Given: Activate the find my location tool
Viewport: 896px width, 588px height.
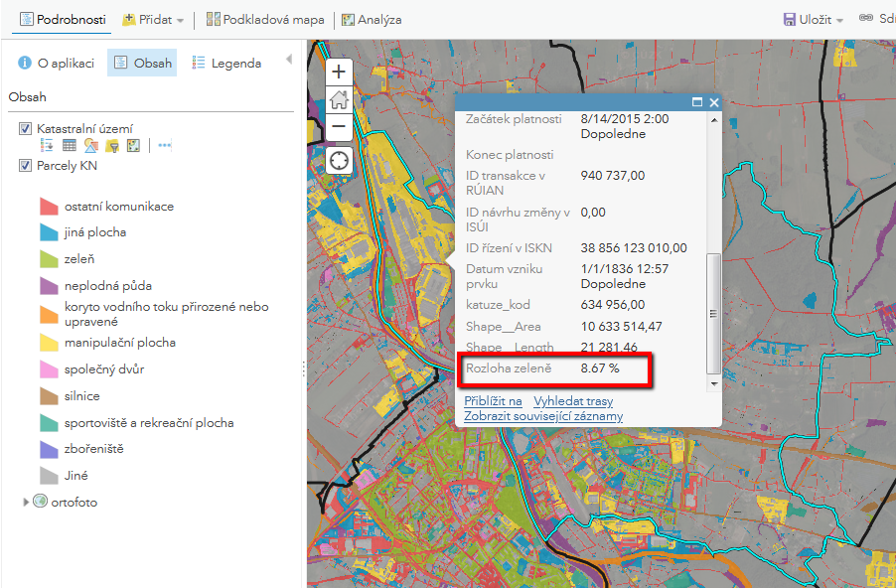Looking at the screenshot, I should (x=338, y=161).
